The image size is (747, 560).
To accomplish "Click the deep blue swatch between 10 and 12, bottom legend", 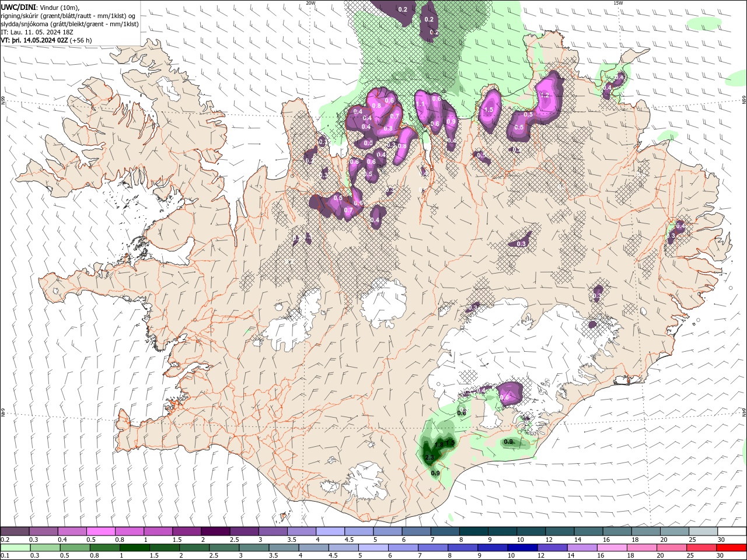I will coord(522,548).
